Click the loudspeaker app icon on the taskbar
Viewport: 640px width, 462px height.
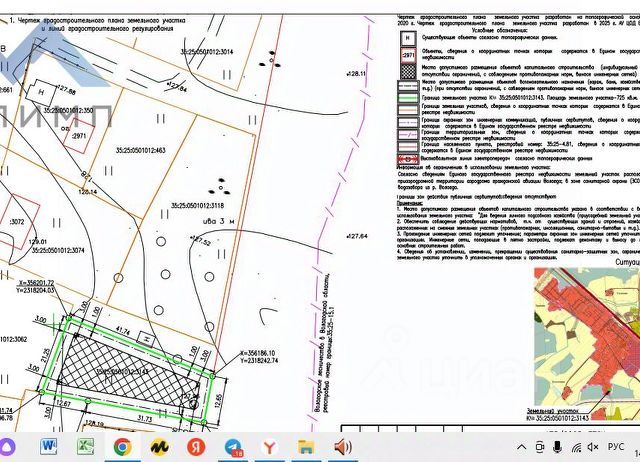pyautogui.click(x=343, y=447)
